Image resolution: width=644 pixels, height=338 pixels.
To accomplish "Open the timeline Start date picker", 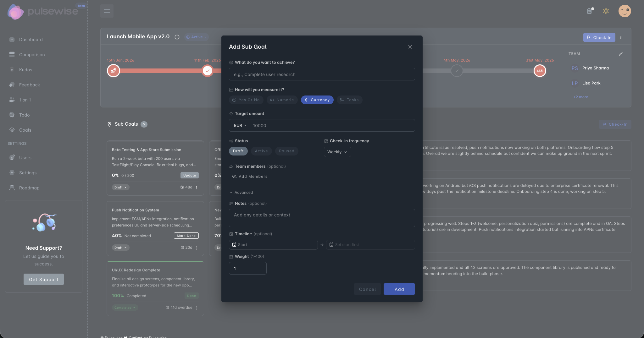I will click(273, 245).
